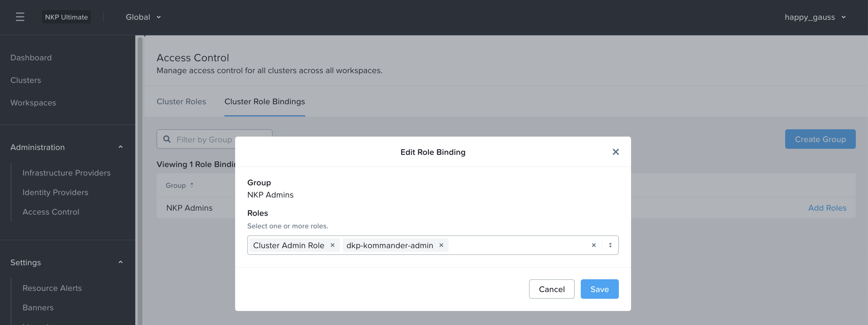
Task: Save the role binding changes
Action: [599, 289]
